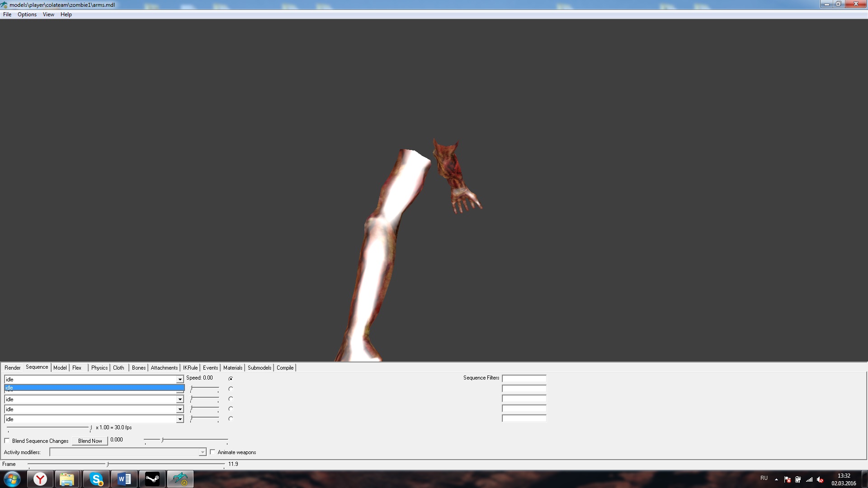Focus the fourth Sequence Filters field
Viewport: 868px width, 488px height.
(x=524, y=408)
